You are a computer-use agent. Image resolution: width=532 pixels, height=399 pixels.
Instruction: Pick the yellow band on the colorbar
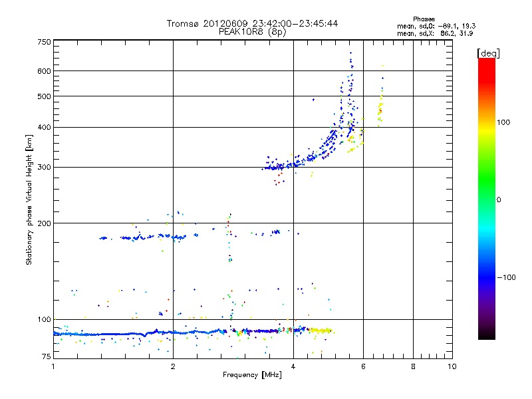486,126
